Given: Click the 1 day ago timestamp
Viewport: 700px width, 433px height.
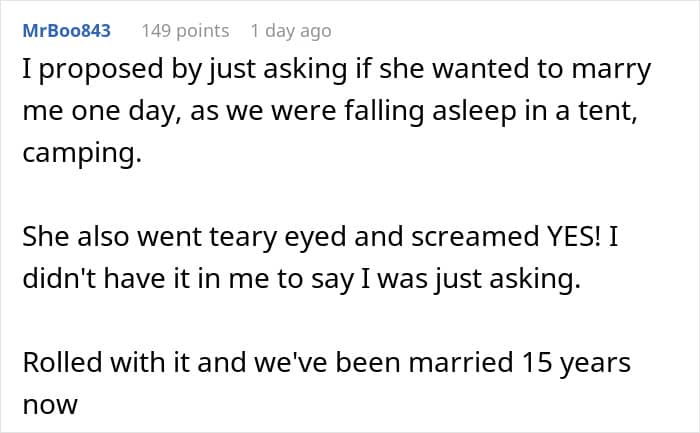Looking at the screenshot, I should coord(291,31).
